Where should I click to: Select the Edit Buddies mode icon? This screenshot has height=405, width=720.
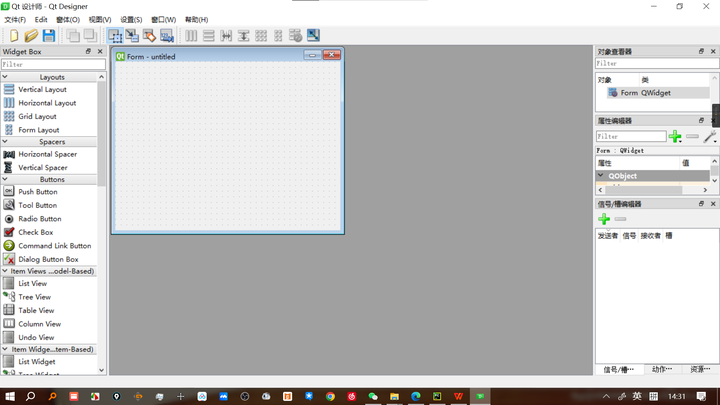coord(149,35)
